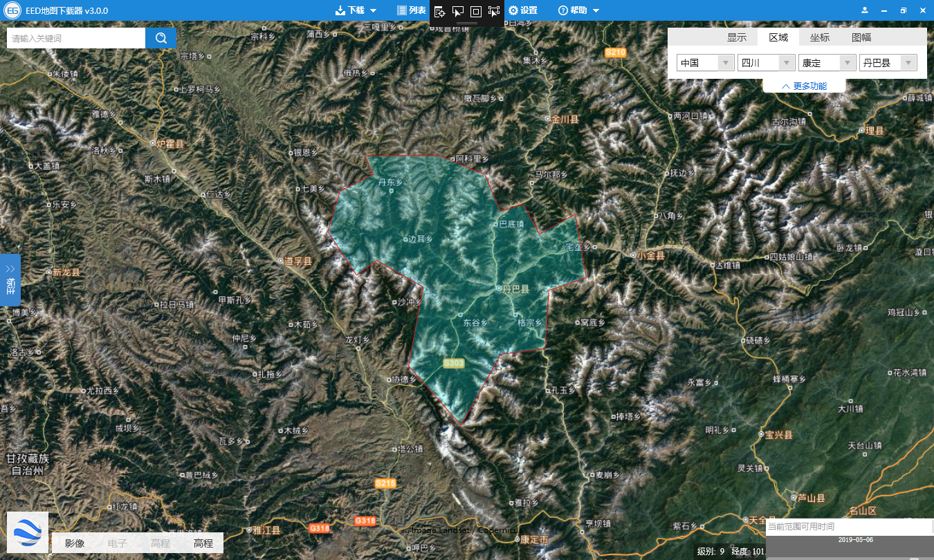Switch map layer to 影像

[75, 543]
